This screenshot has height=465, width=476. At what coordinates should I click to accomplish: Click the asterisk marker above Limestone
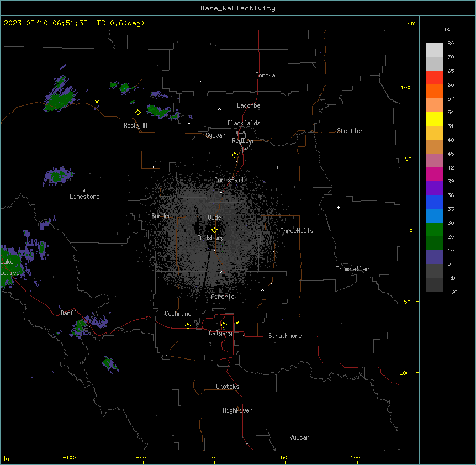pyautogui.click(x=84, y=191)
